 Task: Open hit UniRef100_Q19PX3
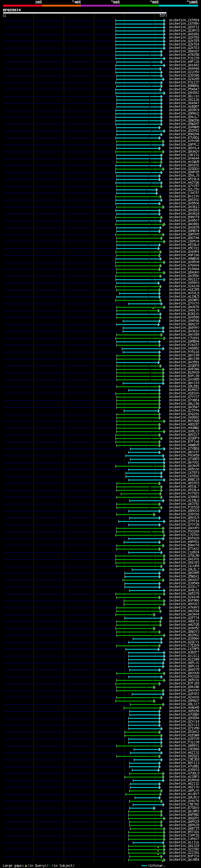point(184,31)
